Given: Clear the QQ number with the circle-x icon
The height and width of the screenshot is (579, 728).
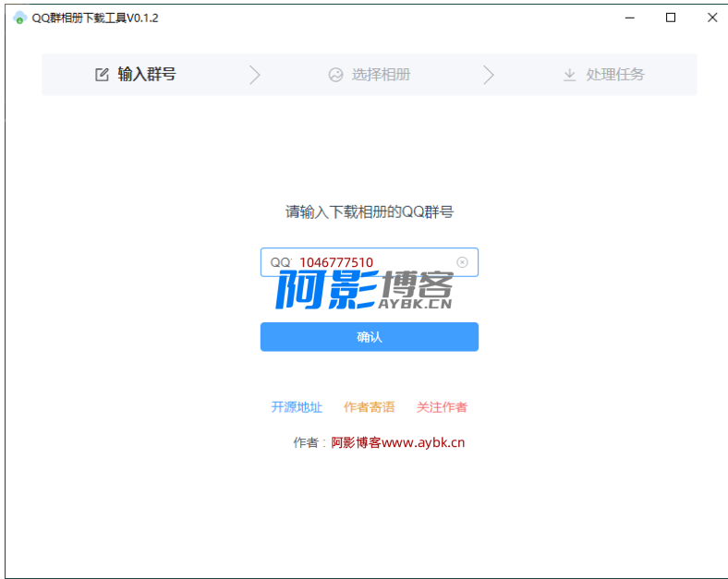Looking at the screenshot, I should click(x=462, y=262).
